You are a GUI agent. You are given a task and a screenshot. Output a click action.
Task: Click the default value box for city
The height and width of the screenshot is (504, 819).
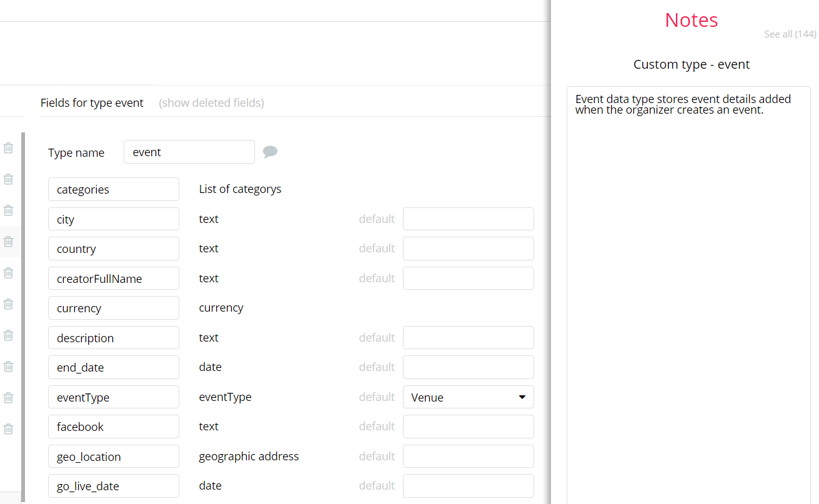tap(468, 219)
